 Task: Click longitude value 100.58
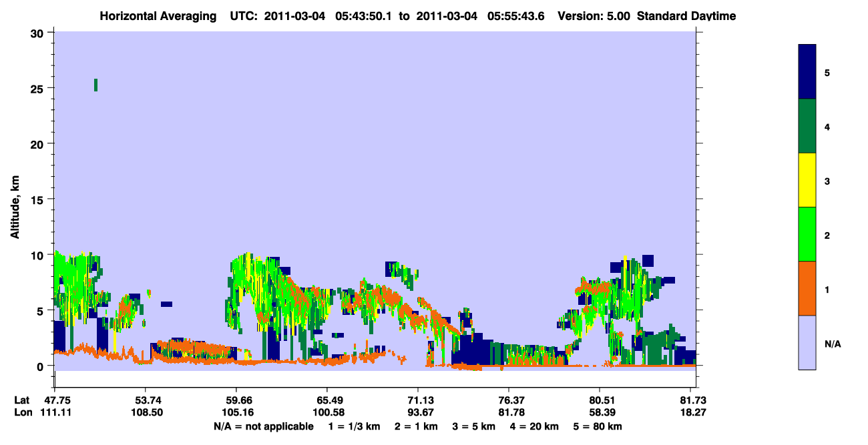tap(327, 412)
